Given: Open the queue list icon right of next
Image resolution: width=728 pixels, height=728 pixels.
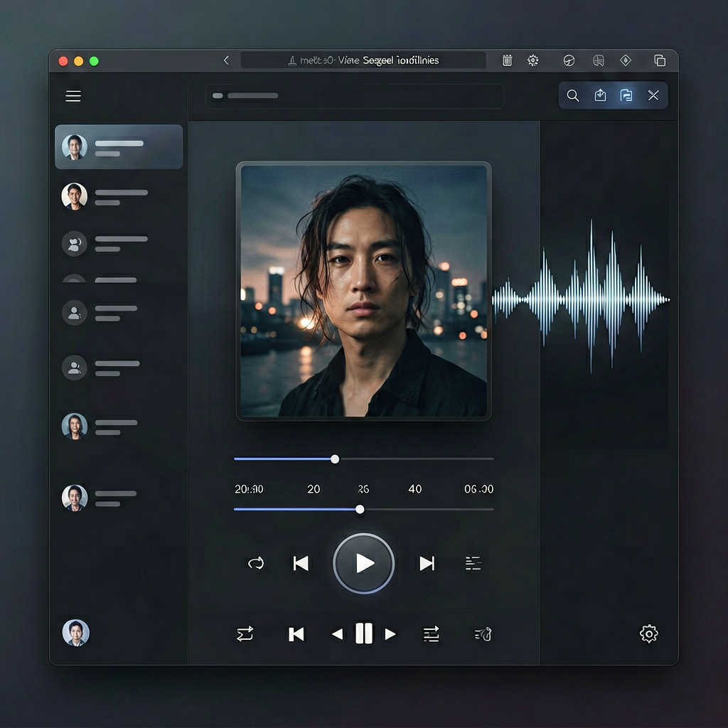Looking at the screenshot, I should (473, 563).
